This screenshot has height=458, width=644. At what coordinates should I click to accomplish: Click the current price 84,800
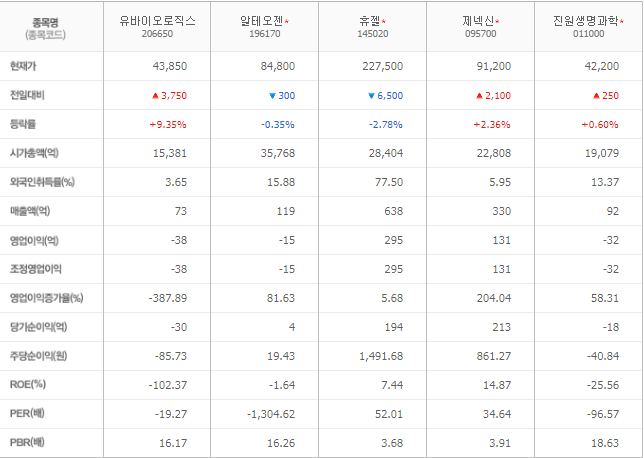pos(278,66)
